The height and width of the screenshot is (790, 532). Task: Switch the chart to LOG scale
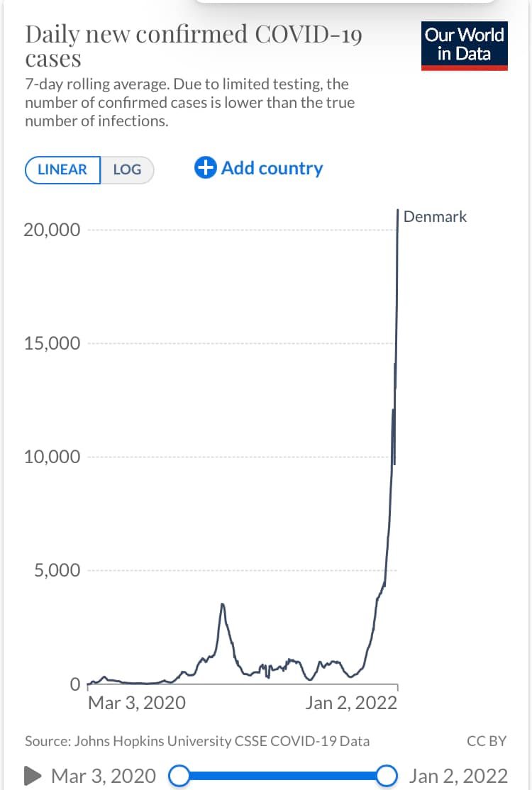click(128, 169)
